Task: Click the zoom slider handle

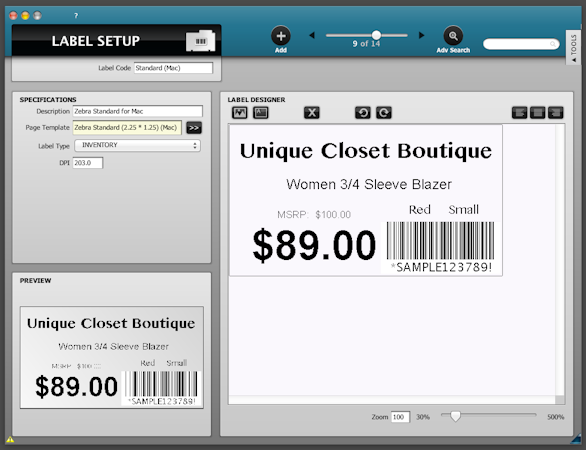Action: tap(455, 416)
